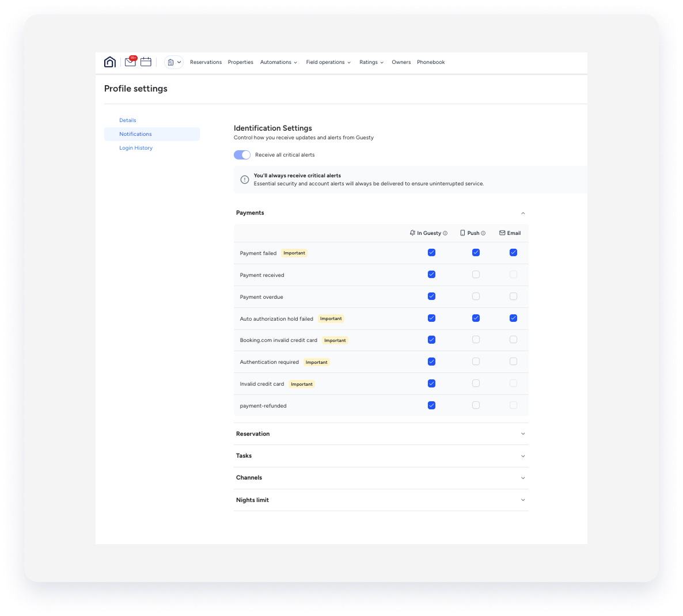Click the info circle in the critical alerts banner

coord(244,179)
